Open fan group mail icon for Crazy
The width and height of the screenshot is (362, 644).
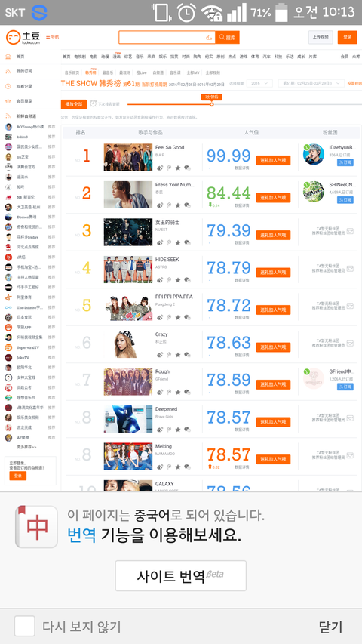pyautogui.click(x=350, y=343)
